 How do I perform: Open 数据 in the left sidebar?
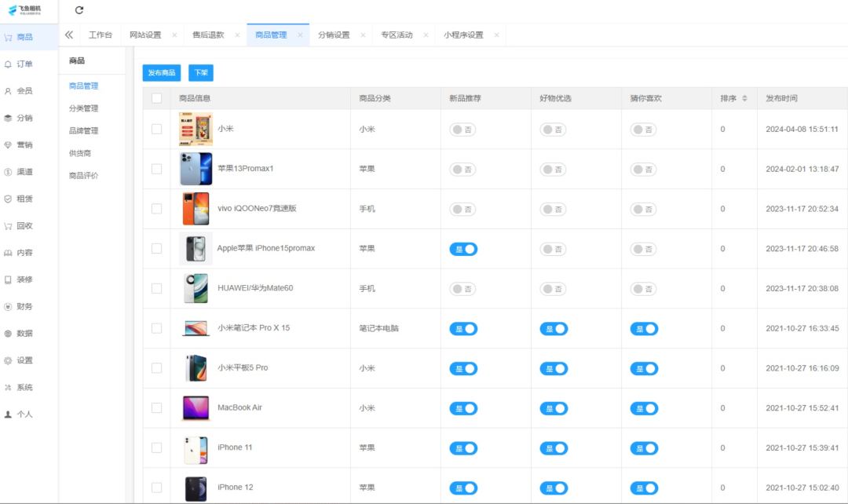[x=24, y=334]
